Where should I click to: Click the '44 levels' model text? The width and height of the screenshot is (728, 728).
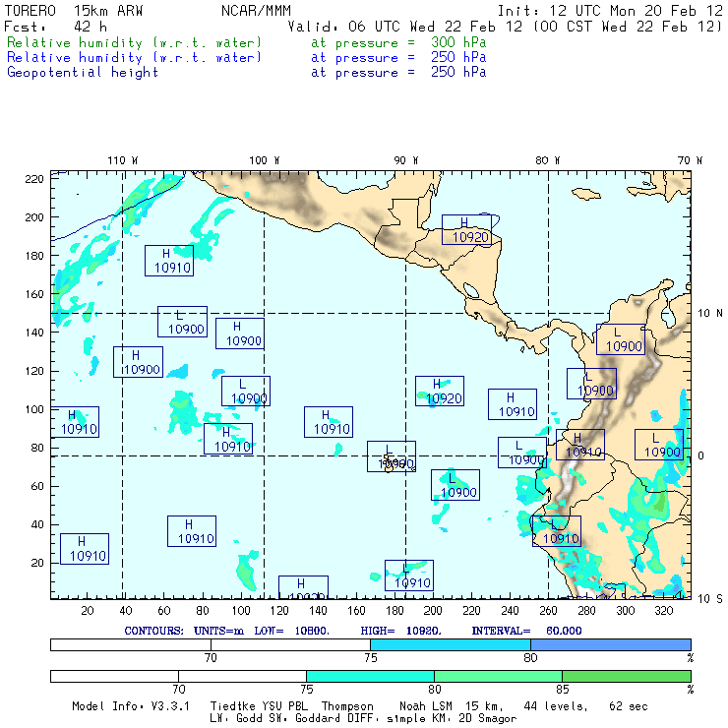click(556, 706)
